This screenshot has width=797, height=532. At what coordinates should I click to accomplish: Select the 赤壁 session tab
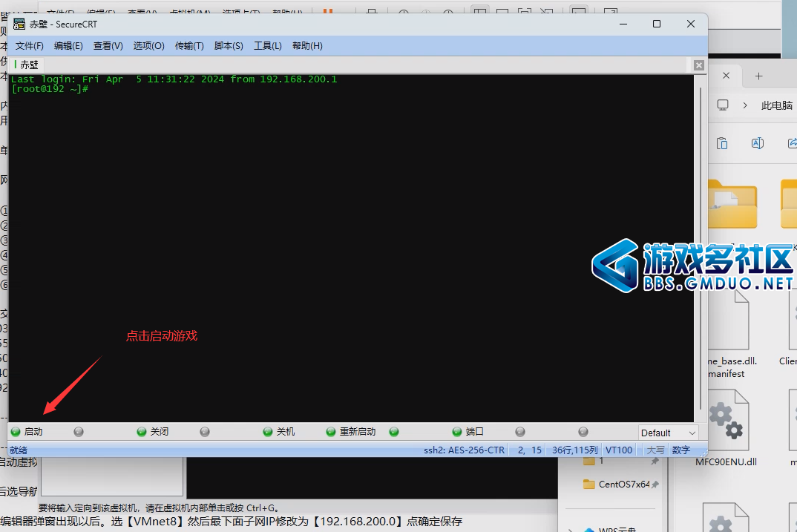click(27, 65)
